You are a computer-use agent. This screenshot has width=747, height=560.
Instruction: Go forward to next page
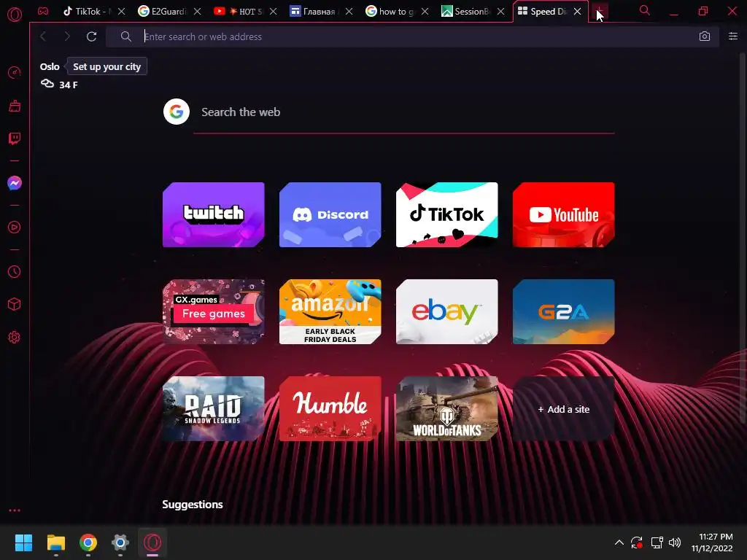pos(67,36)
